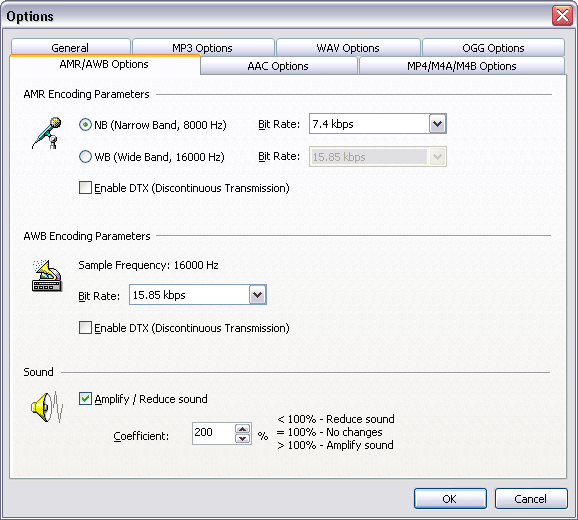578x520 pixels.
Task: Close the Options dialog with the red X
Action: [562, 16]
